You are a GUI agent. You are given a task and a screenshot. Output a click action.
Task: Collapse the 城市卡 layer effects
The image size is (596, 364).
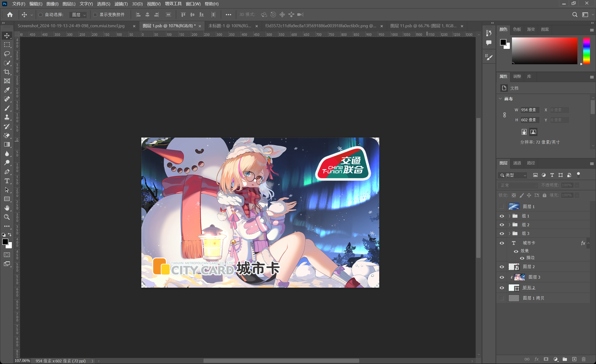589,243
